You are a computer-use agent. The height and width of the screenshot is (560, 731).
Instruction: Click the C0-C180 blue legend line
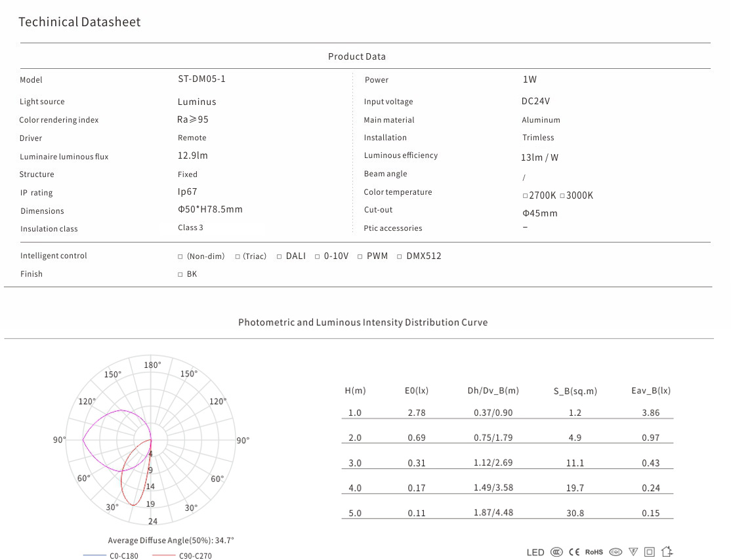(x=94, y=556)
